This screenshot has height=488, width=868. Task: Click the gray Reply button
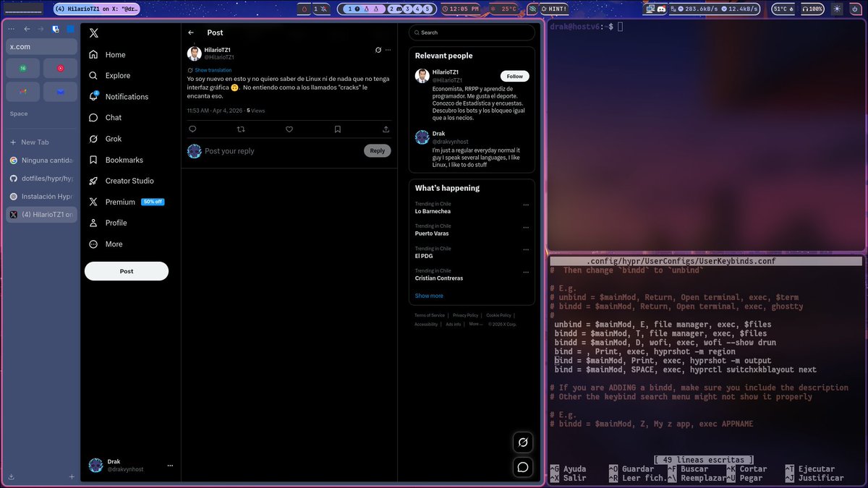tap(378, 151)
